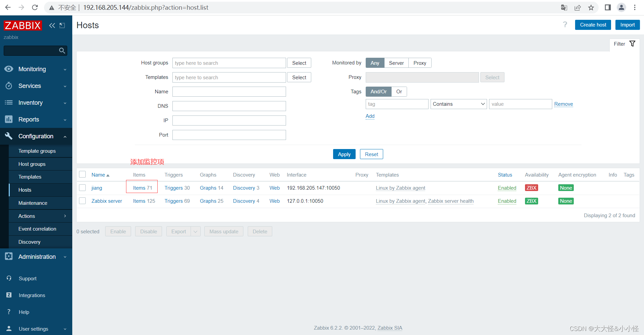Set Monitored by to Proxy
Viewport: 644px width, 335px height.
coord(420,63)
